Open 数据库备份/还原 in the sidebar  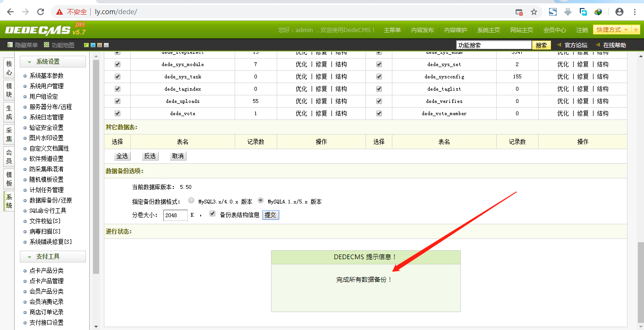51,200
